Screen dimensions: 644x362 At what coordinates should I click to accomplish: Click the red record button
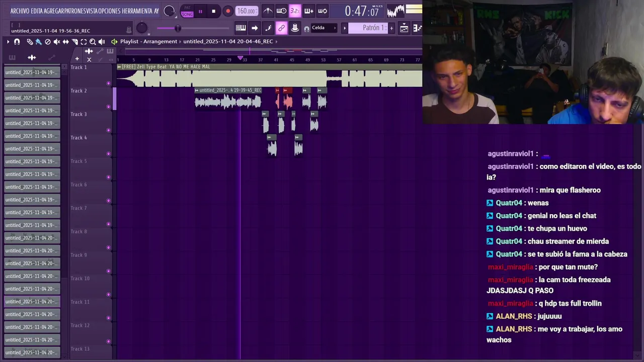pos(227,11)
